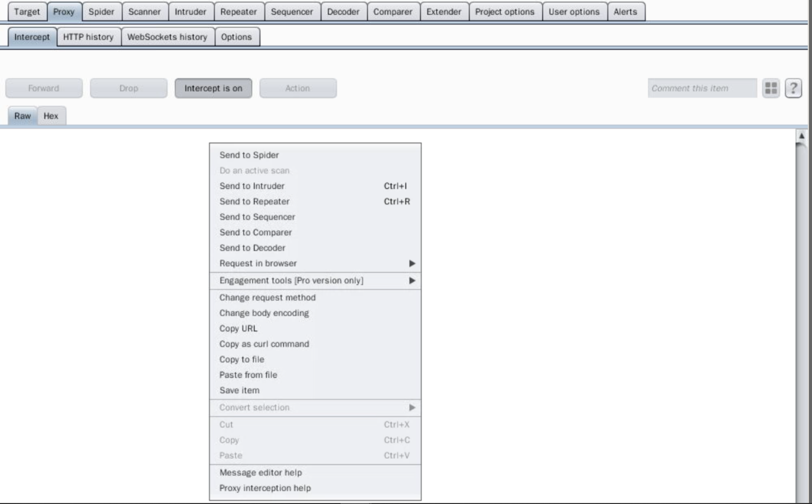Click the Drop button
Screen dimensions: 812x504
(129, 88)
